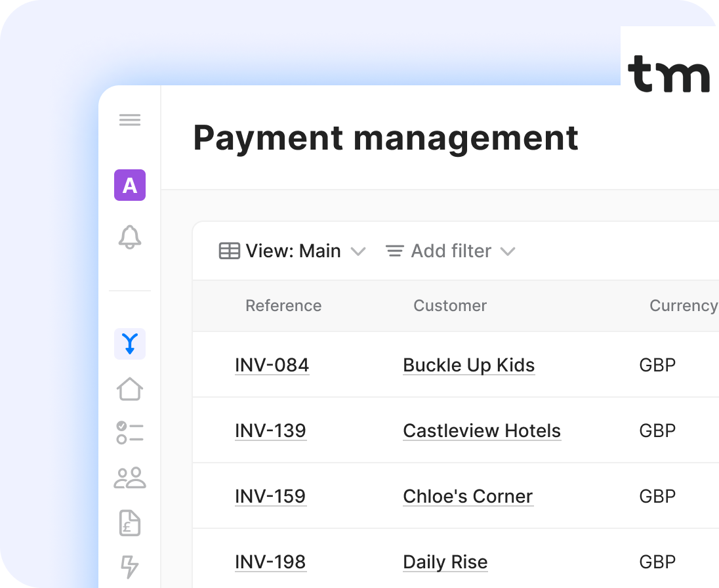
Task: Collapse the sidebar with the hamburger icon
Action: pyautogui.click(x=130, y=119)
